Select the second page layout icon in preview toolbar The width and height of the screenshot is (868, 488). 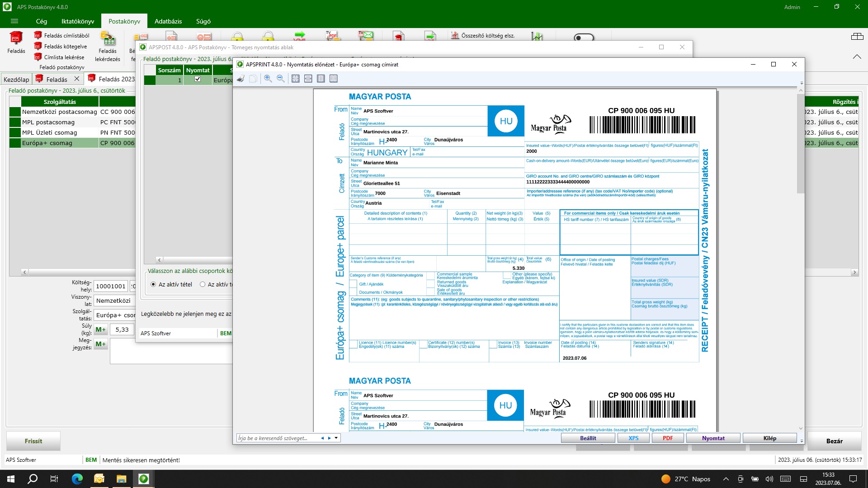(x=308, y=79)
